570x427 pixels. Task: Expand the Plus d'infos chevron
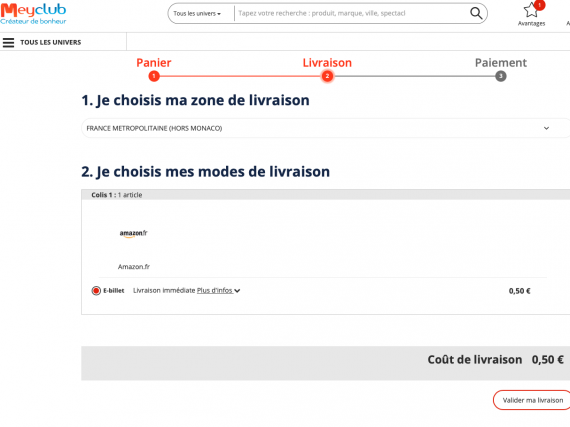click(237, 291)
